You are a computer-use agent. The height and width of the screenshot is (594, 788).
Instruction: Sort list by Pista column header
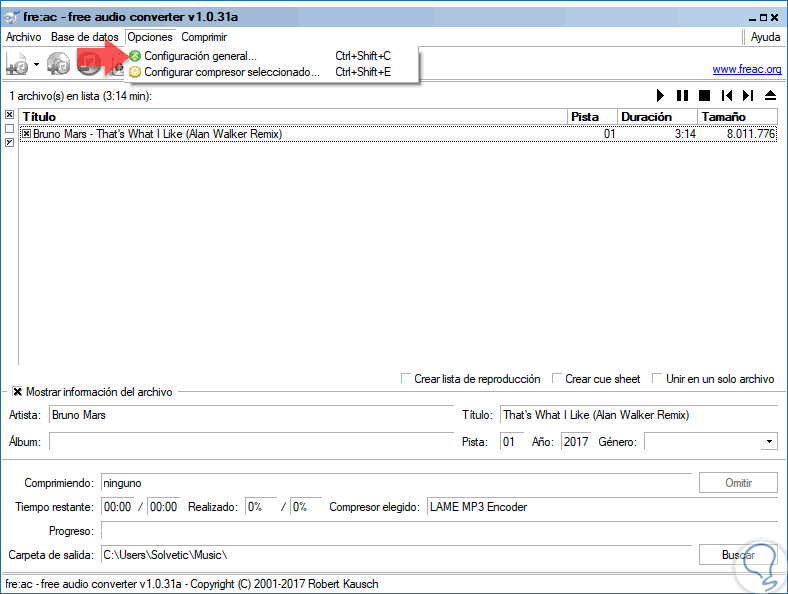click(x=593, y=117)
